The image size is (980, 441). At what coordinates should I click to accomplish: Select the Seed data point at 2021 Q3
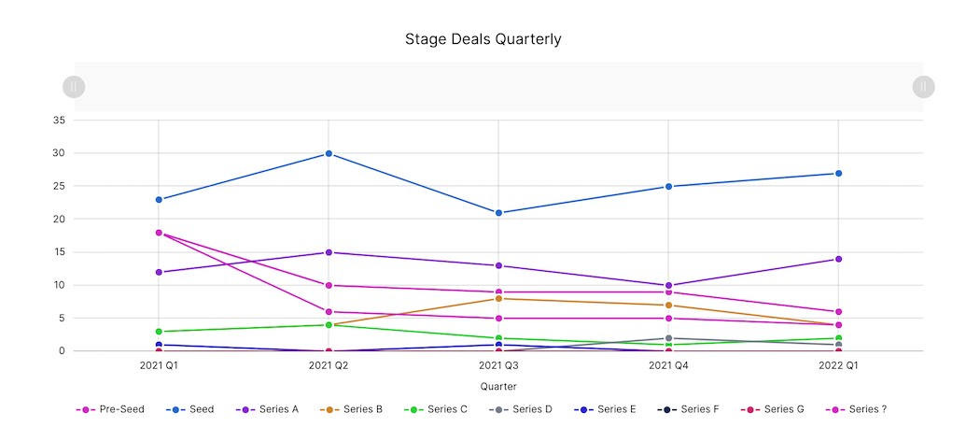[x=498, y=213]
